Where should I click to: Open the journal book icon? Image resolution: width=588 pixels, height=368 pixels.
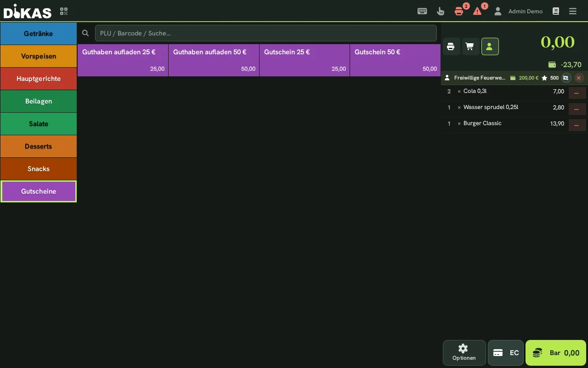(556, 11)
